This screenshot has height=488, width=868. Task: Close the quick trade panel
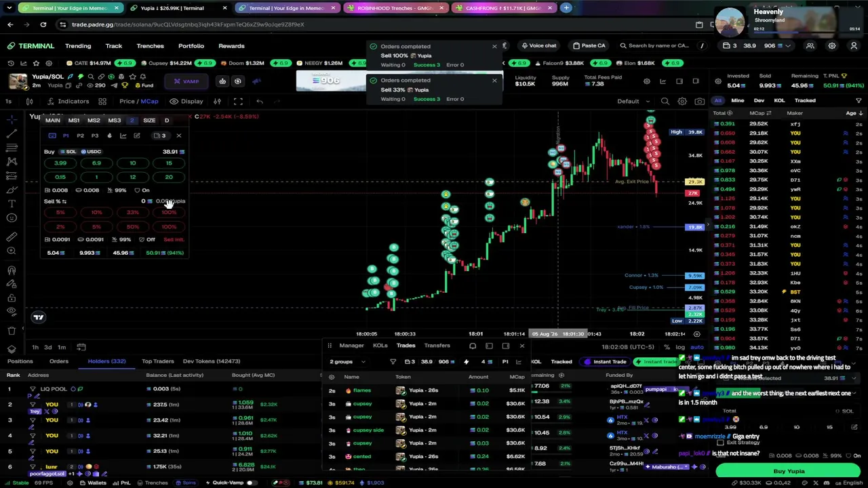(x=179, y=136)
